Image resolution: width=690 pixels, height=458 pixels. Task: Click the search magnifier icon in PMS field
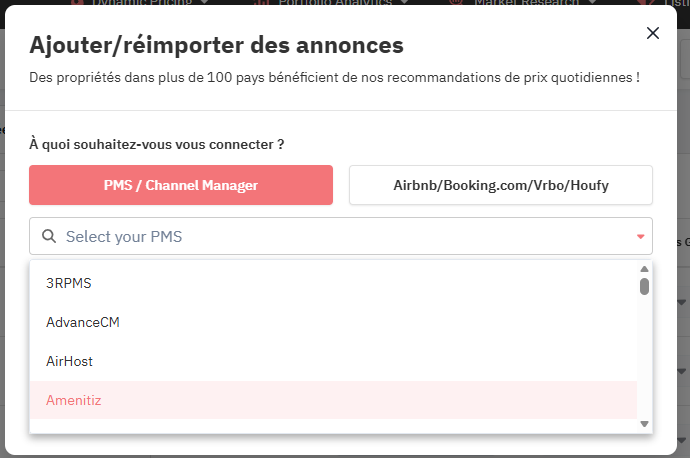click(49, 237)
